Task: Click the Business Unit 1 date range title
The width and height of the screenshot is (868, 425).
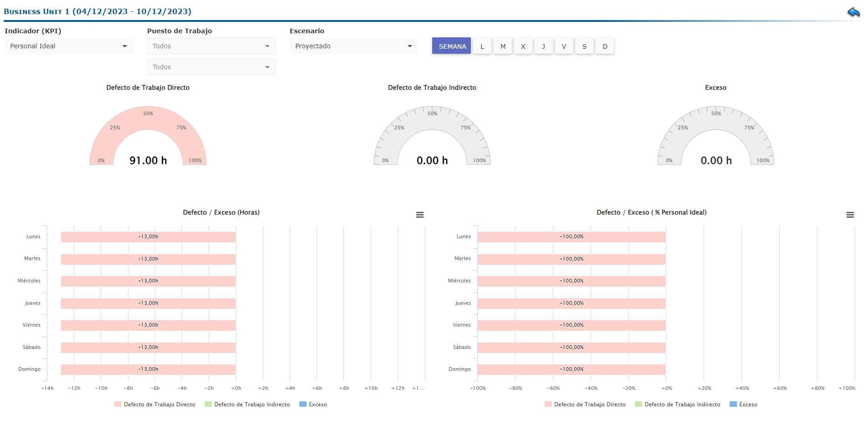Action: (x=97, y=11)
